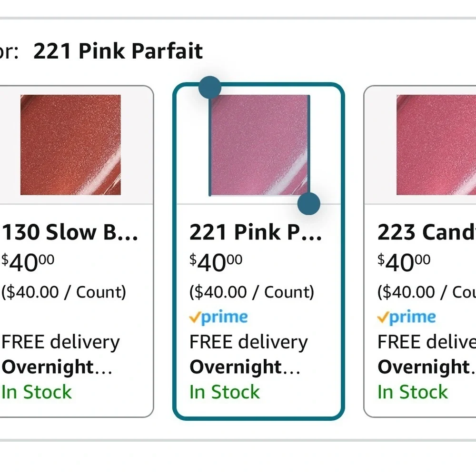Click the 221 Pink Parfait color heading

(x=118, y=51)
